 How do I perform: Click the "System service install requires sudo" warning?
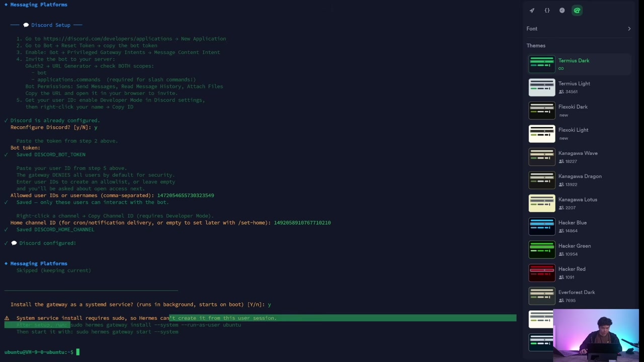pos(146,318)
